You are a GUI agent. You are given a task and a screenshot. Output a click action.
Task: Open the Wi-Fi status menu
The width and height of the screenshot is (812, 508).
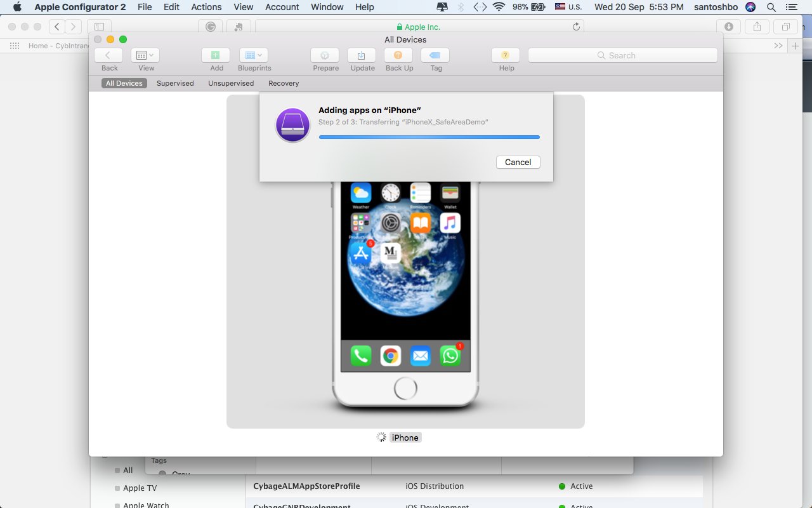tap(499, 7)
